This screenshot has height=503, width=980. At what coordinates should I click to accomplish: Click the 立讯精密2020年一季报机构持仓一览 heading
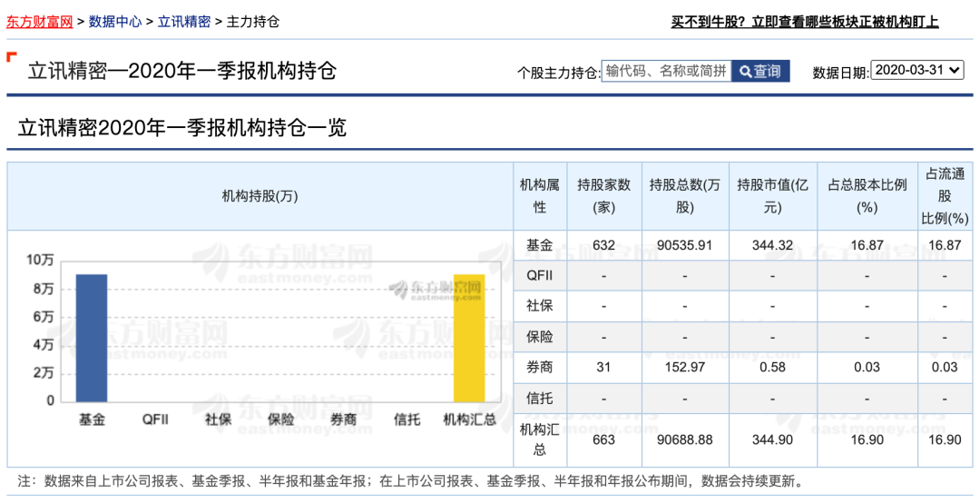(x=181, y=127)
